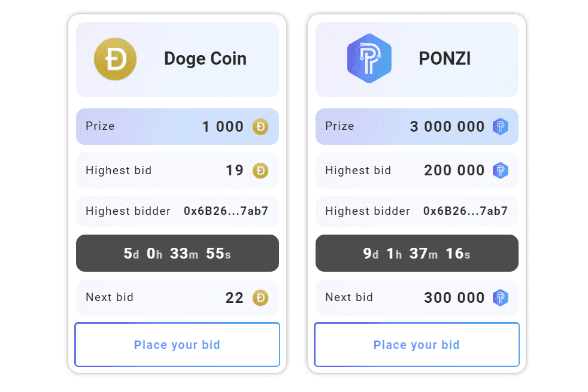The image size is (588, 392).
Task: Click the Ð icon next to Highest bid 19
Action: coord(260,171)
